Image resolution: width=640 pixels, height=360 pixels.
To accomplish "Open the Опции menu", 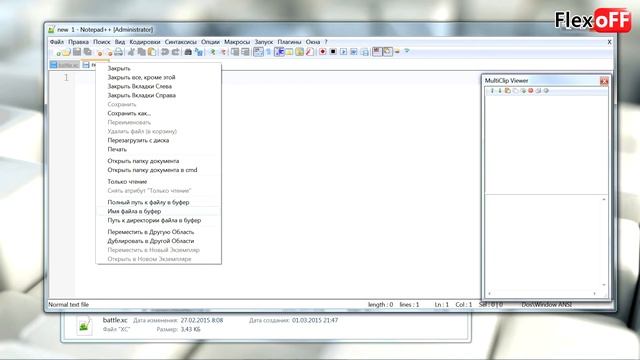I will coord(210,42).
